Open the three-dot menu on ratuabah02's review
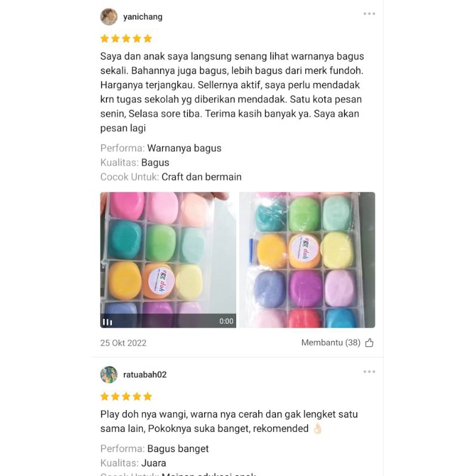 (369, 371)
